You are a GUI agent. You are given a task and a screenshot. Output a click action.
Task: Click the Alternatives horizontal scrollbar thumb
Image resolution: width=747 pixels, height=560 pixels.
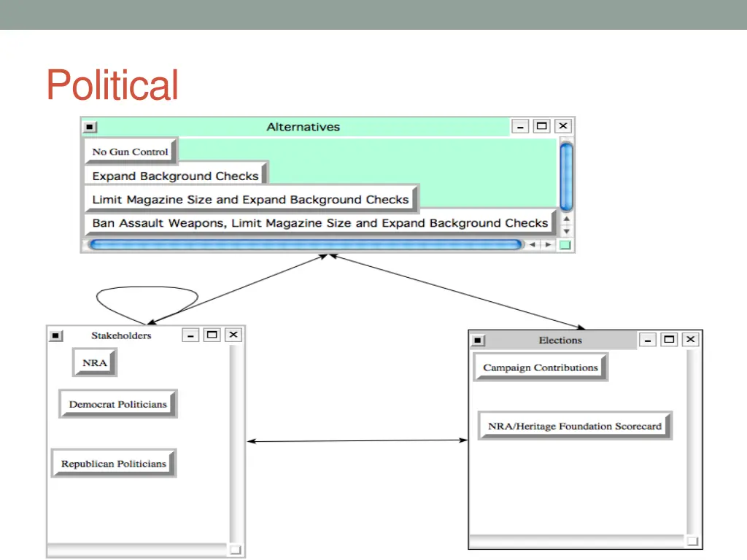(x=305, y=245)
